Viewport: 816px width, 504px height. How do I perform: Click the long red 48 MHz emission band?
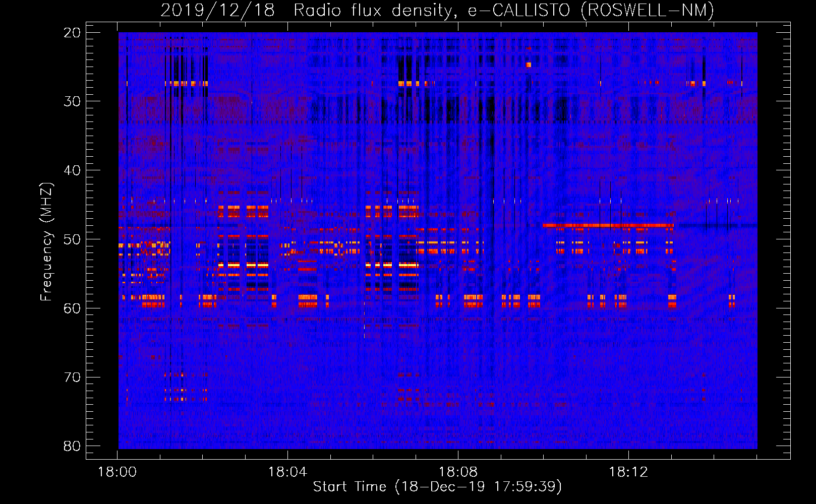tap(608, 225)
